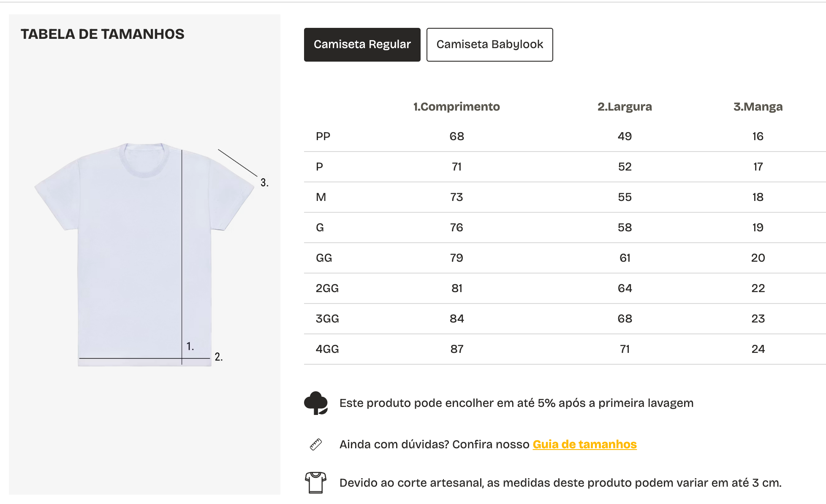Click the ruler icon beside size guide
Image resolution: width=826 pixels, height=504 pixels.
coord(316,444)
